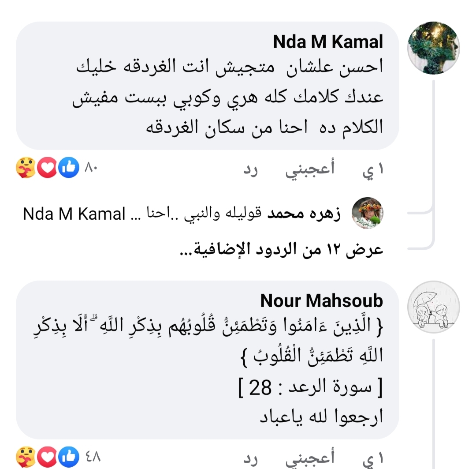Open the ٨٠ reactions count list
Viewport: 476px width, 469px height.
pyautogui.click(x=91, y=168)
